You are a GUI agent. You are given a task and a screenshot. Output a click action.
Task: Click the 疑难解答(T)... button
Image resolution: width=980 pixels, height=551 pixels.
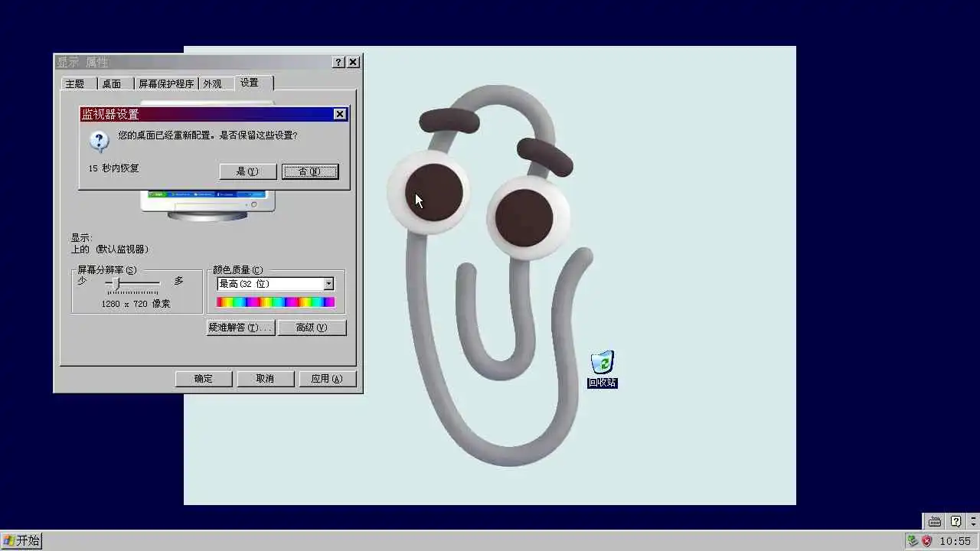240,328
